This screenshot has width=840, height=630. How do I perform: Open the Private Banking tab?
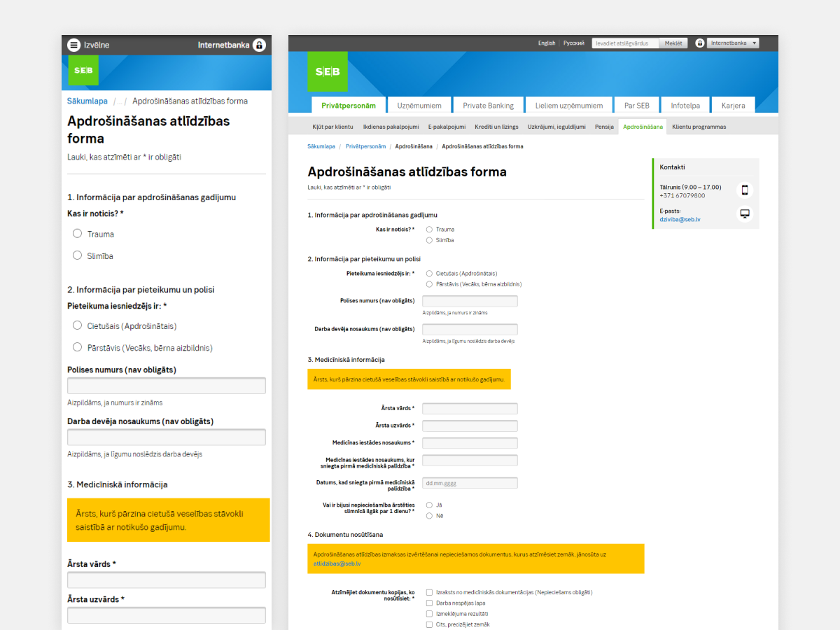[488, 106]
